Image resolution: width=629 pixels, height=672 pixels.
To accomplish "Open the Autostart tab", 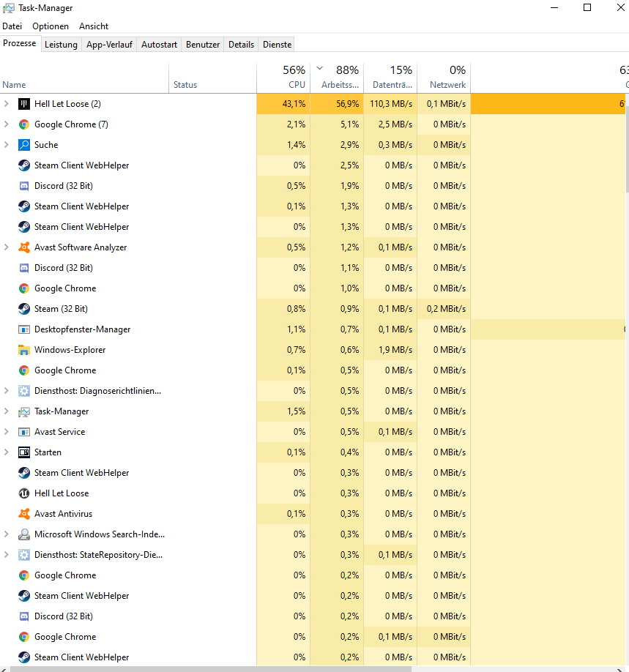I will click(159, 45).
